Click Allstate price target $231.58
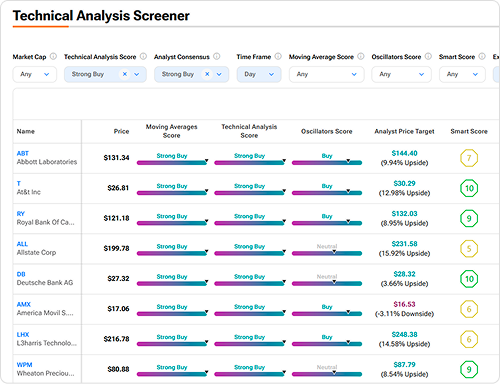This screenshot has height=384, width=500. click(x=404, y=244)
